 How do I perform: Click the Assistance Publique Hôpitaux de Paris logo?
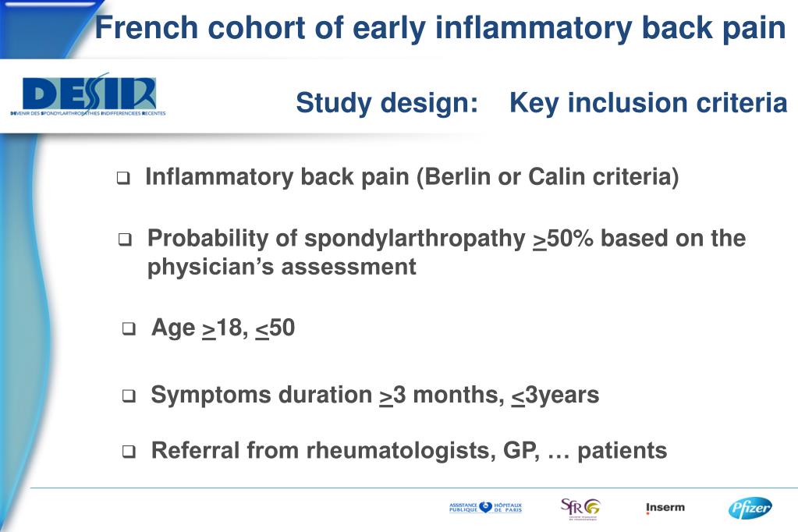tap(485, 508)
